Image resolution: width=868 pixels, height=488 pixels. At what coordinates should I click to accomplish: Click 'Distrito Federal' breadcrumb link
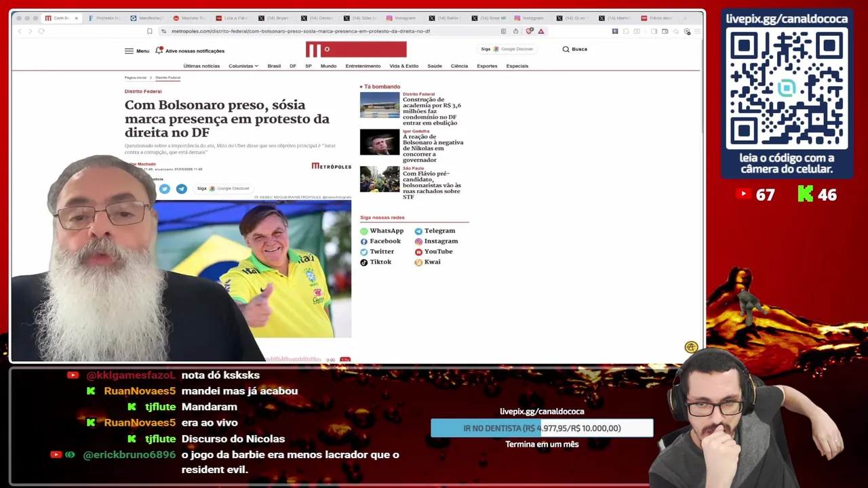167,78
